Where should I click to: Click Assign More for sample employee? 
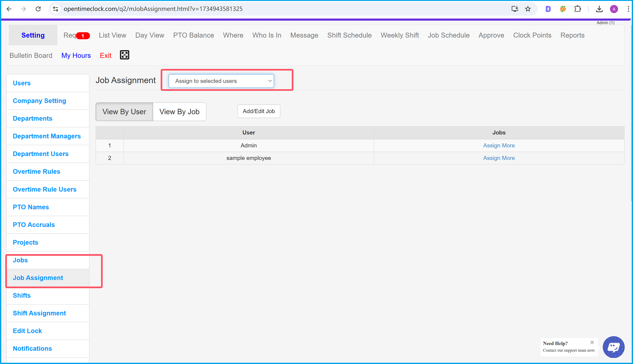499,158
